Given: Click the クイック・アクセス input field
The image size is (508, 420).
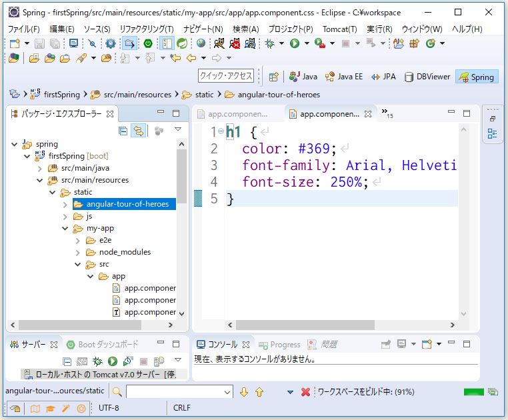Looking at the screenshot, I should point(226,76).
